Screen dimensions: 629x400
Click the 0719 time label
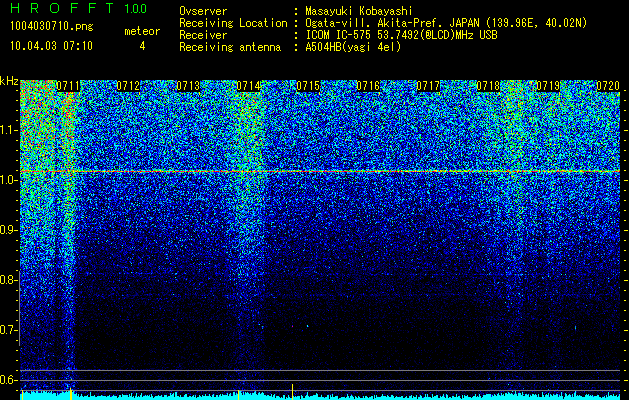coord(548,86)
